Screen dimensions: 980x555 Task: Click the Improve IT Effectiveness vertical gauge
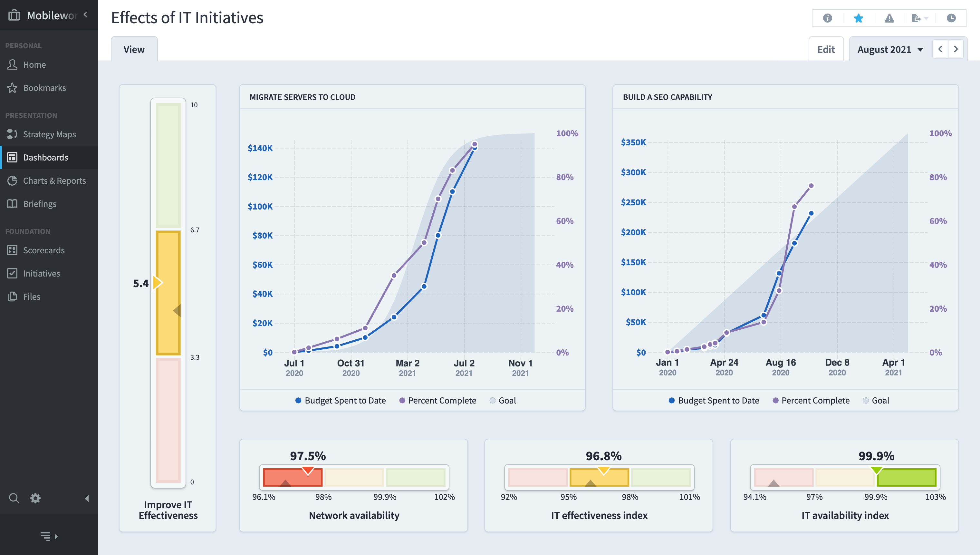(x=168, y=293)
